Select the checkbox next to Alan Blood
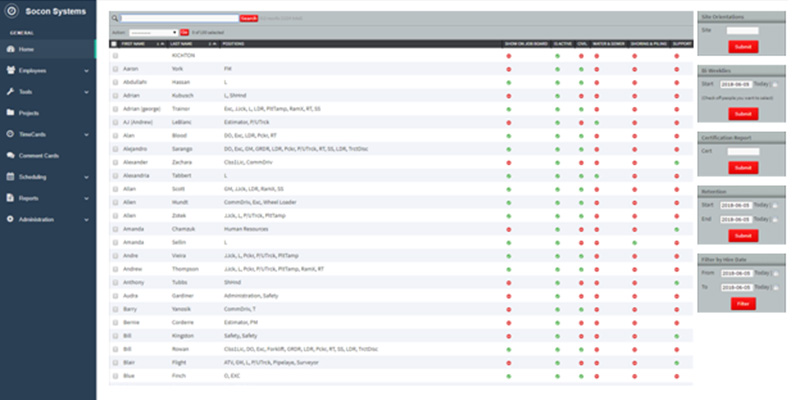 115,133
